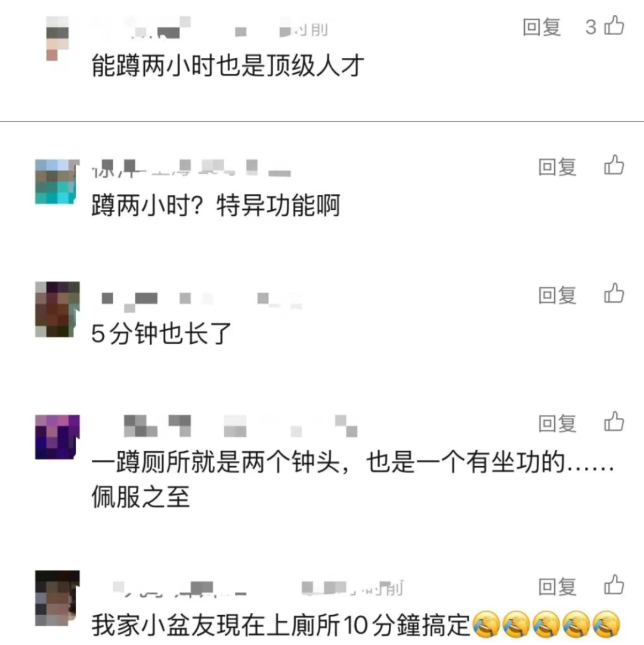Open the brown avatar beside '5分钟也长了'
Screen dimensions: 644x645
(x=57, y=309)
